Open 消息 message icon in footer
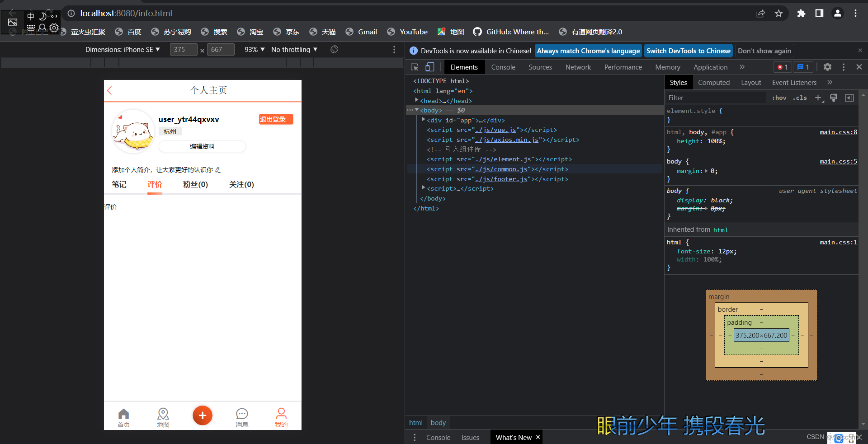 click(242, 418)
